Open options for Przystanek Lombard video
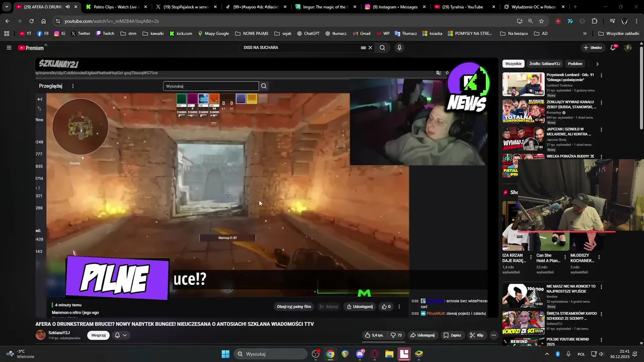This screenshot has width=644, height=362. point(601,75)
